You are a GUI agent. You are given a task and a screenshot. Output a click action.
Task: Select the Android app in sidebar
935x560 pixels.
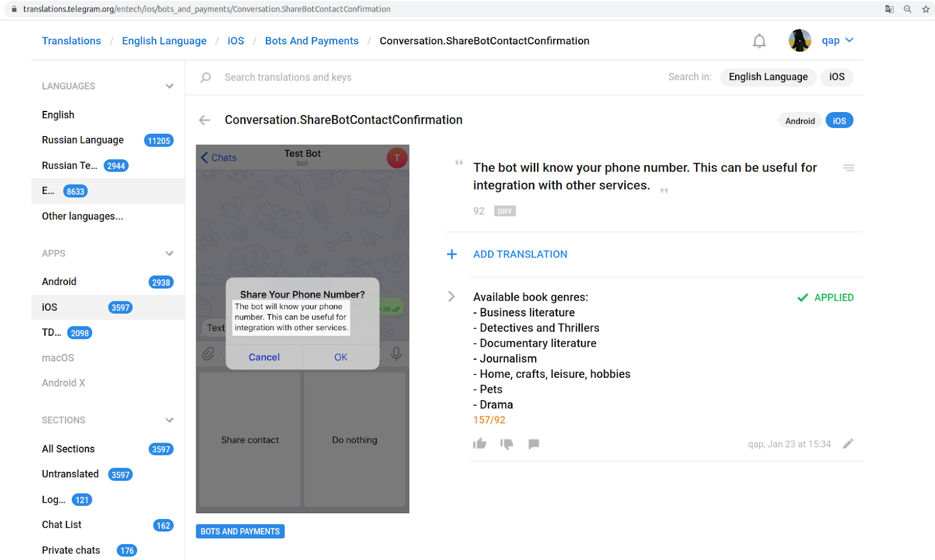pos(108,282)
